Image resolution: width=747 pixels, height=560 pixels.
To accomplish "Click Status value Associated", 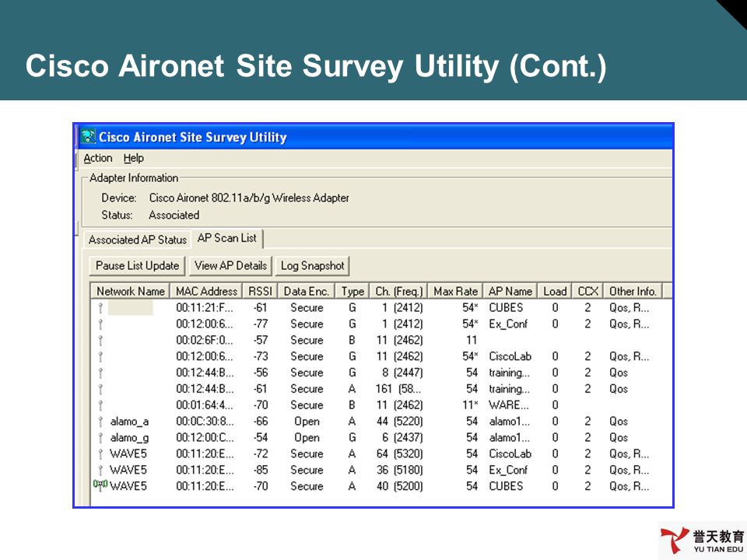I will click(x=174, y=215).
